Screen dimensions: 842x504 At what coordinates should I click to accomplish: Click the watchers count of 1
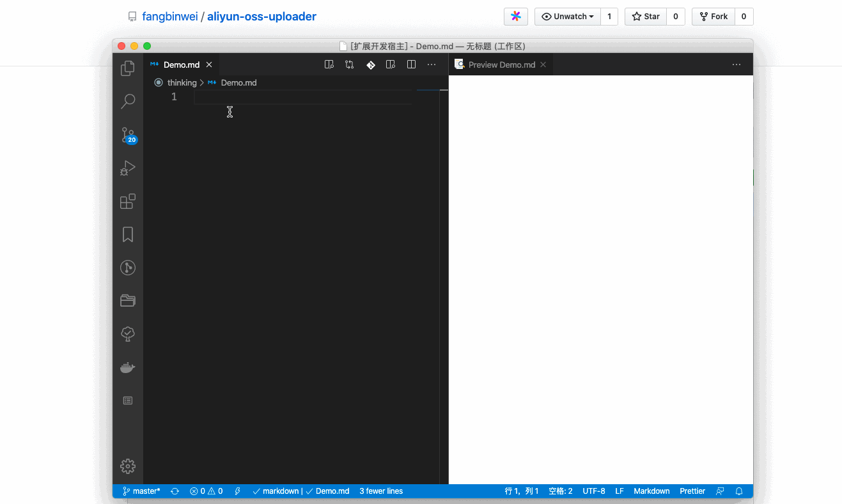tap(609, 17)
